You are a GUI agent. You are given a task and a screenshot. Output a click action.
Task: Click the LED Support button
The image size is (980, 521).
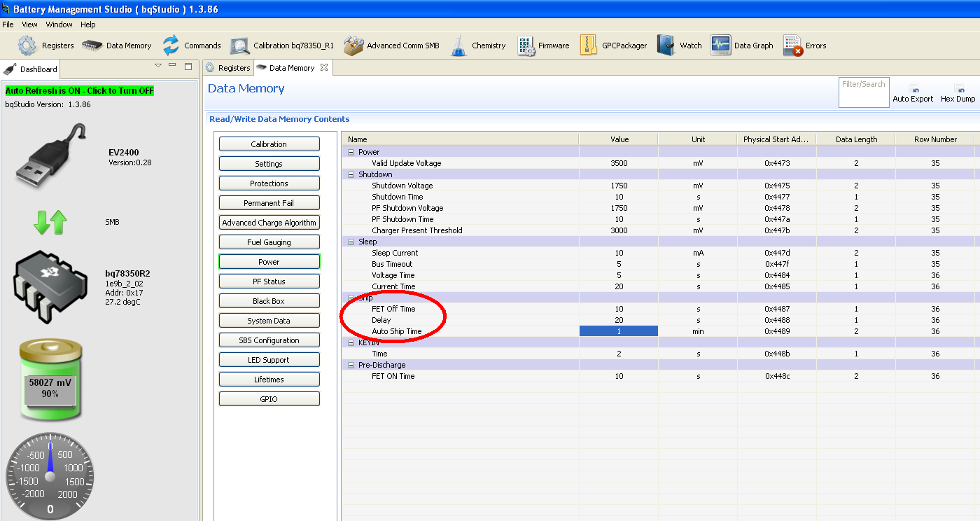[x=269, y=360]
